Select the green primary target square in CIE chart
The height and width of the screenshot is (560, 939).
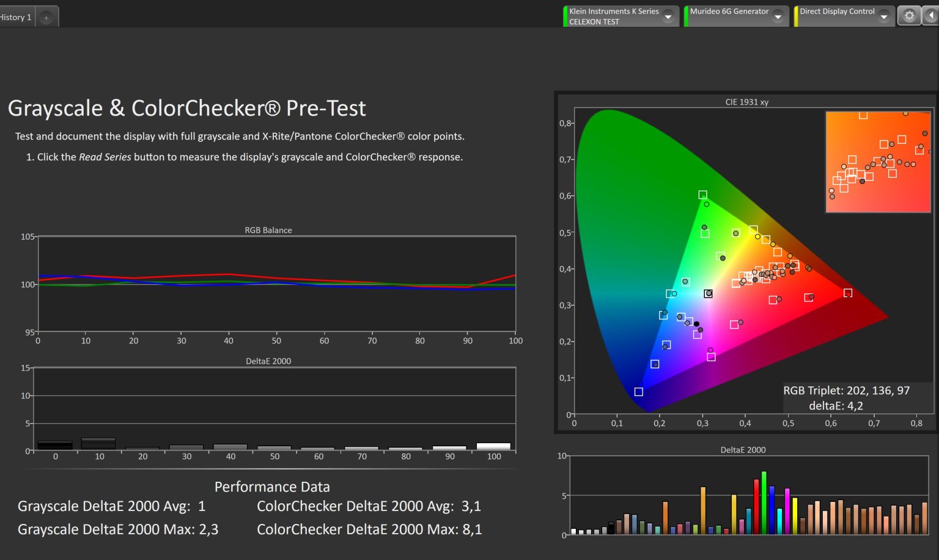(x=703, y=195)
